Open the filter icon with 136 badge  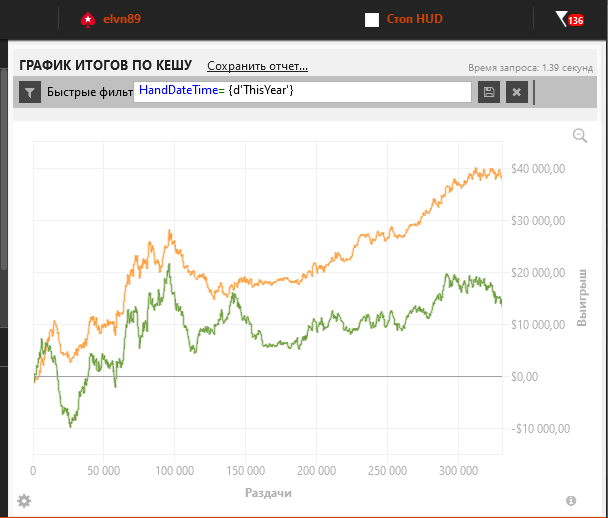pos(569,19)
